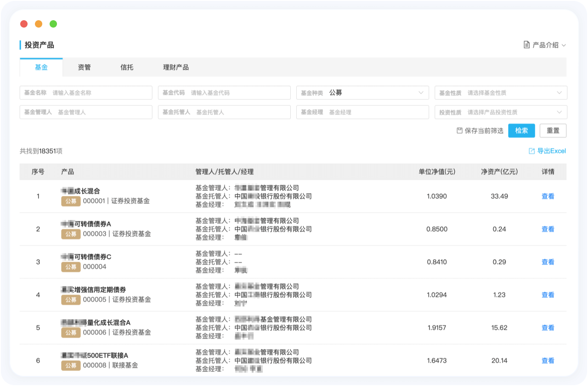Click 查看 for the 增强信用定期债券 row
588x387 pixels.
coord(548,295)
